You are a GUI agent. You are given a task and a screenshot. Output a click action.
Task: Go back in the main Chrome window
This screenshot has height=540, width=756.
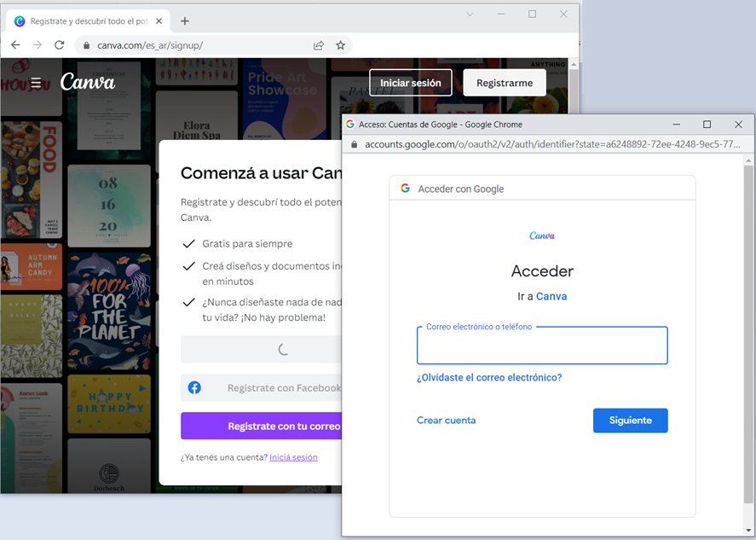[15, 45]
